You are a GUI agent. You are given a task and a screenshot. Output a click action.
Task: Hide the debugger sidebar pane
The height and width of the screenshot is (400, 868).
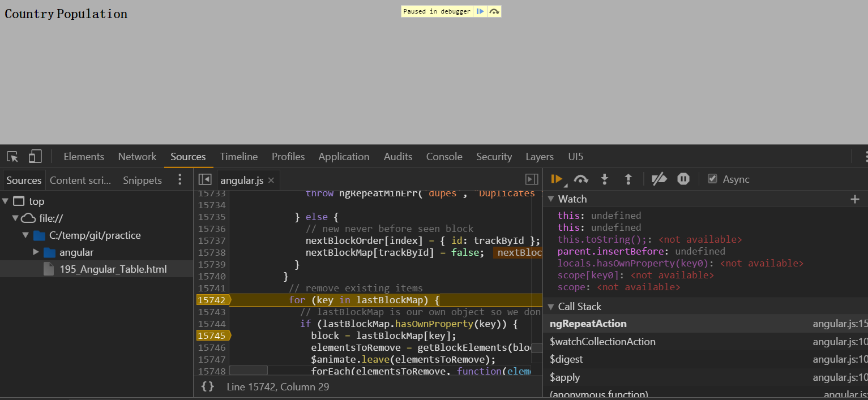point(532,180)
